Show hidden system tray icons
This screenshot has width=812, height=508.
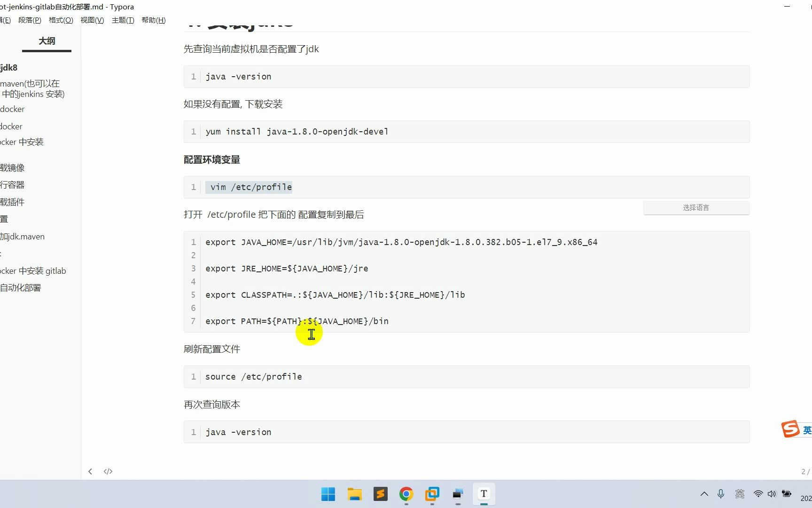pyautogui.click(x=704, y=494)
